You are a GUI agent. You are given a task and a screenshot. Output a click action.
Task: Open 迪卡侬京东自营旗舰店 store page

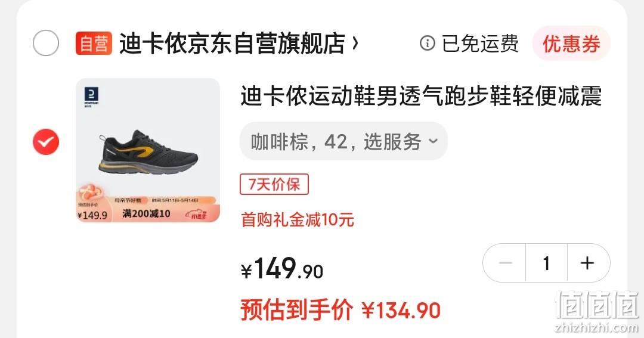click(232, 44)
